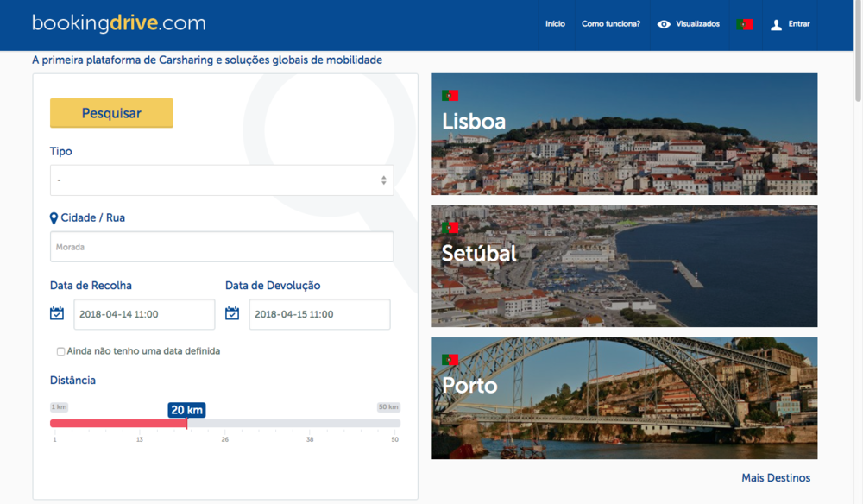Select the Porto destination image

tap(624, 399)
